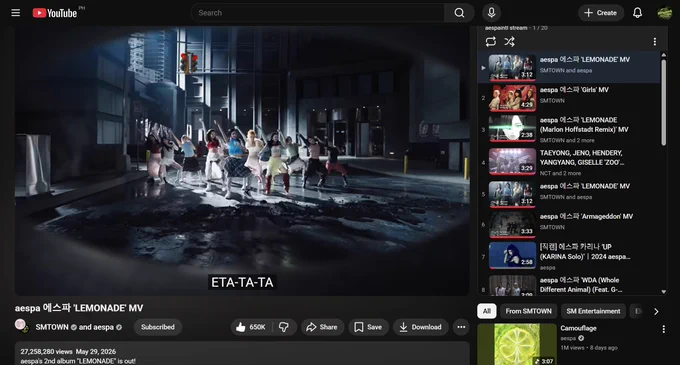Show next filter chips with arrow
This screenshot has width=680, height=365.
(x=656, y=311)
